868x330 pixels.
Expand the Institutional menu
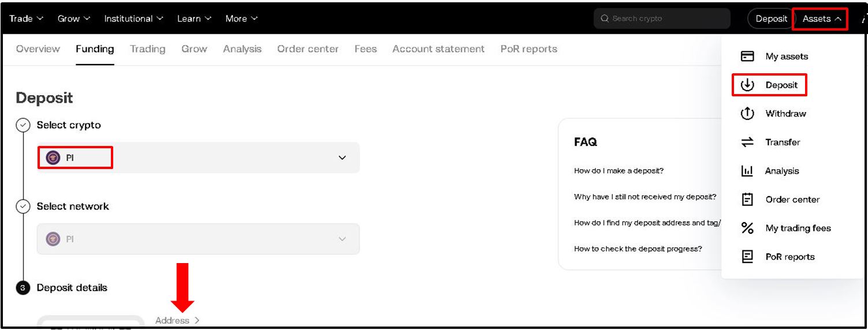pos(133,18)
